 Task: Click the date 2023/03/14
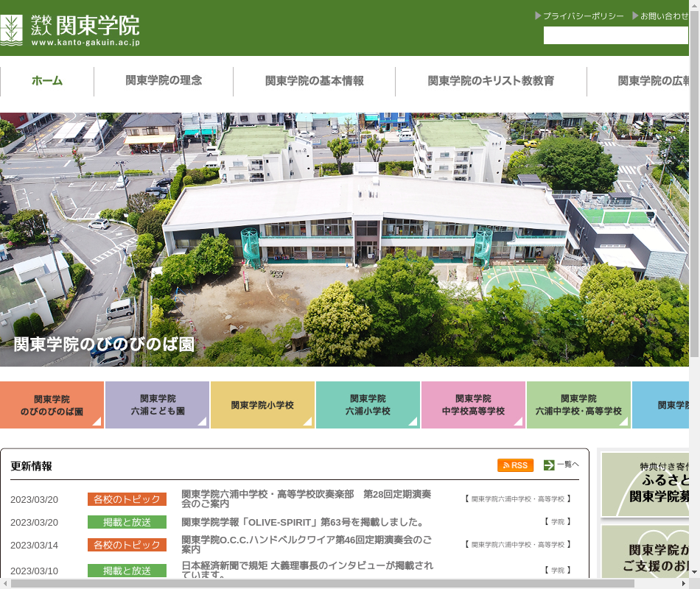click(35, 546)
